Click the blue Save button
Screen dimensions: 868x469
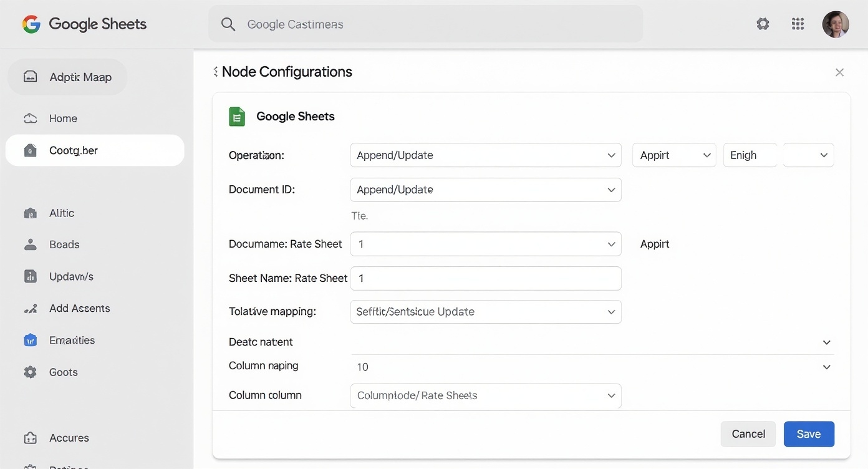(x=808, y=434)
